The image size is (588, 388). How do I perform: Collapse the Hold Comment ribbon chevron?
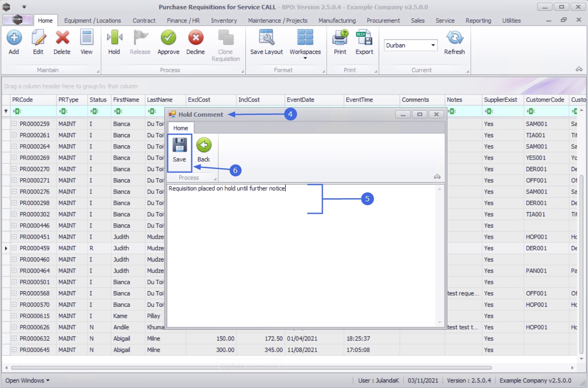(437, 177)
